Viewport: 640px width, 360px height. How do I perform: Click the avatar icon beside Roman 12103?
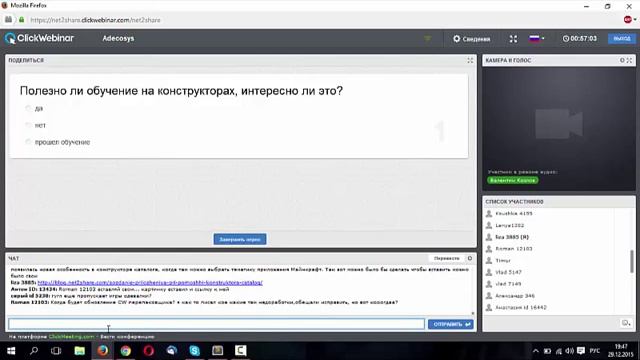(489, 249)
